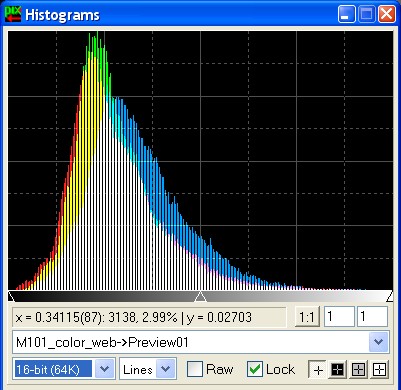Expand the 16-bit (64K) resolution dropdown

click(105, 369)
